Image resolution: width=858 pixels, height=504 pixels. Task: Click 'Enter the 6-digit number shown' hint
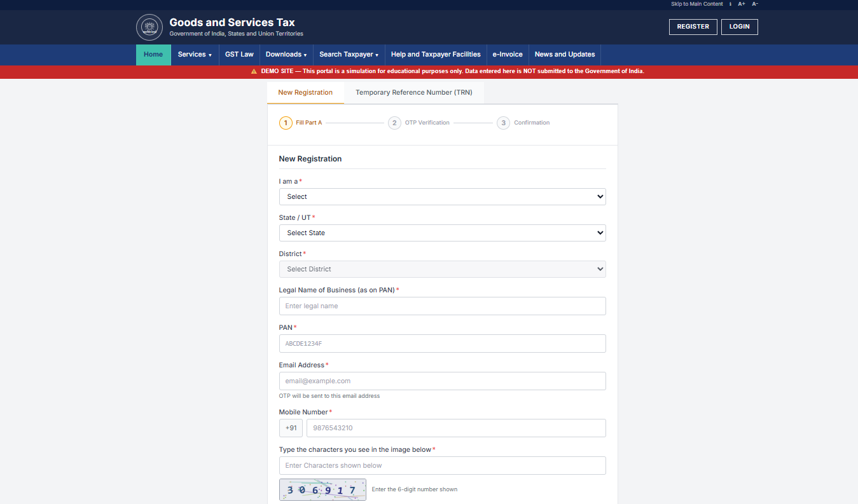[415, 489]
